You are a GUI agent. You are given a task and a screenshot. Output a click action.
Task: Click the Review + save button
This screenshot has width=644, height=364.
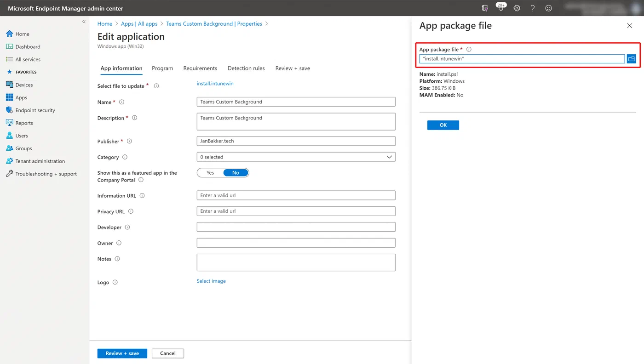coord(122,353)
